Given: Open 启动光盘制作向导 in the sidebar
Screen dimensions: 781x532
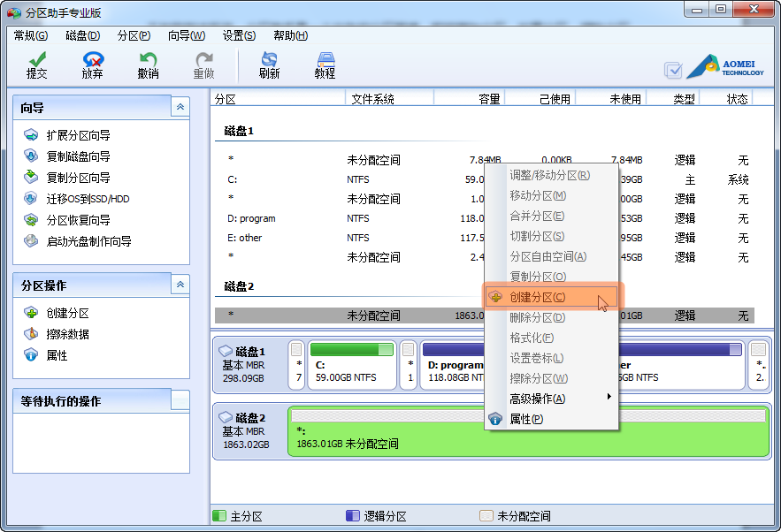Looking at the screenshot, I should click(x=88, y=241).
